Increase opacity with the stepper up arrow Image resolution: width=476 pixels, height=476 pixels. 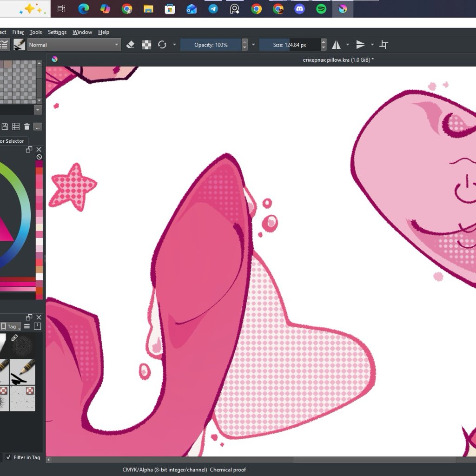(x=245, y=42)
